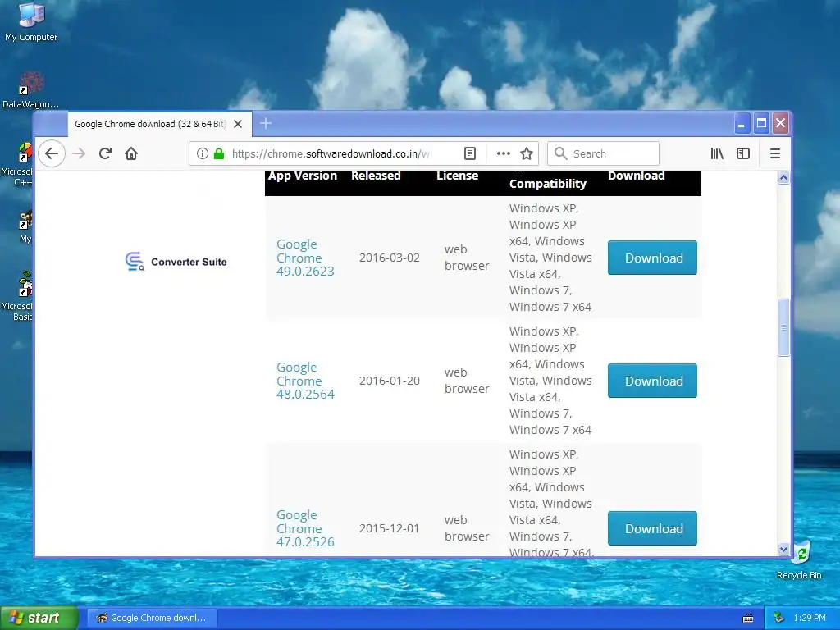Show site information icon in address bar
840x630 pixels.
tap(202, 153)
